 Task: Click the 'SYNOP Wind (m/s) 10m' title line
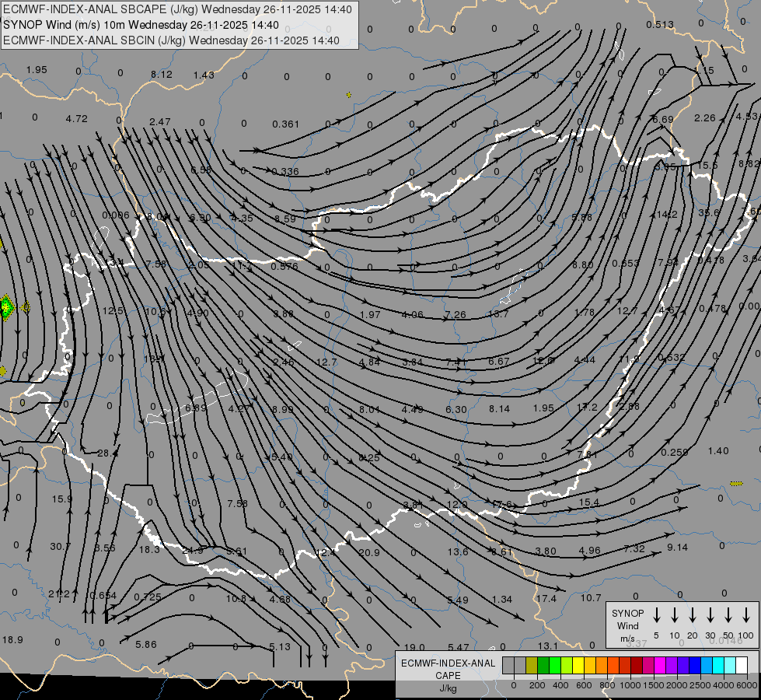[x=141, y=25]
